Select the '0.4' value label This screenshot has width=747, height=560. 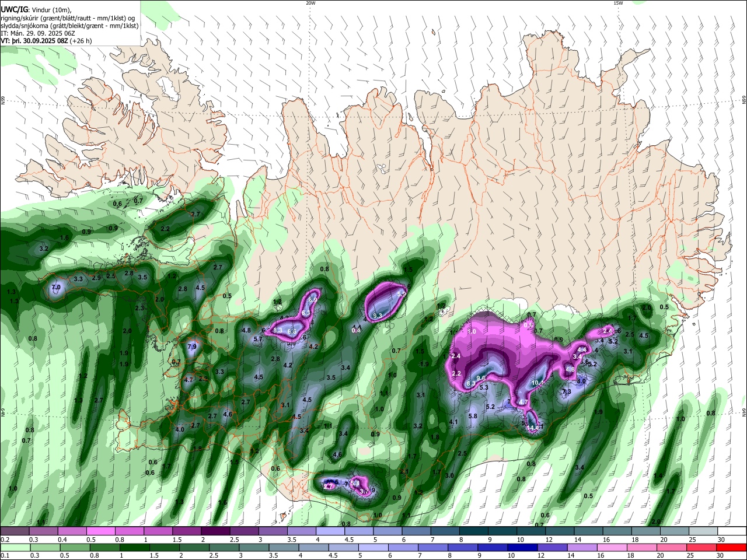357,330
